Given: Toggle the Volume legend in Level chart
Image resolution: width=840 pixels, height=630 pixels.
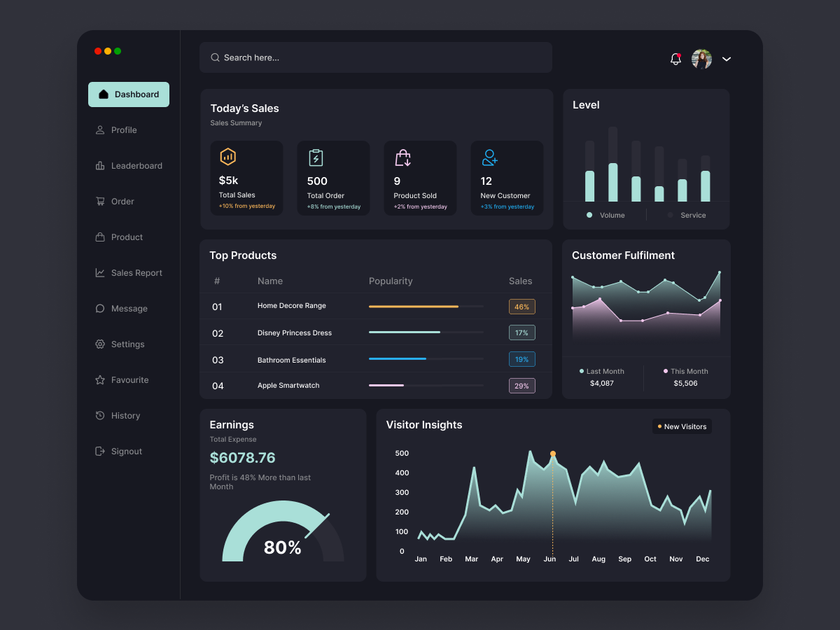Looking at the screenshot, I should 605,215.
